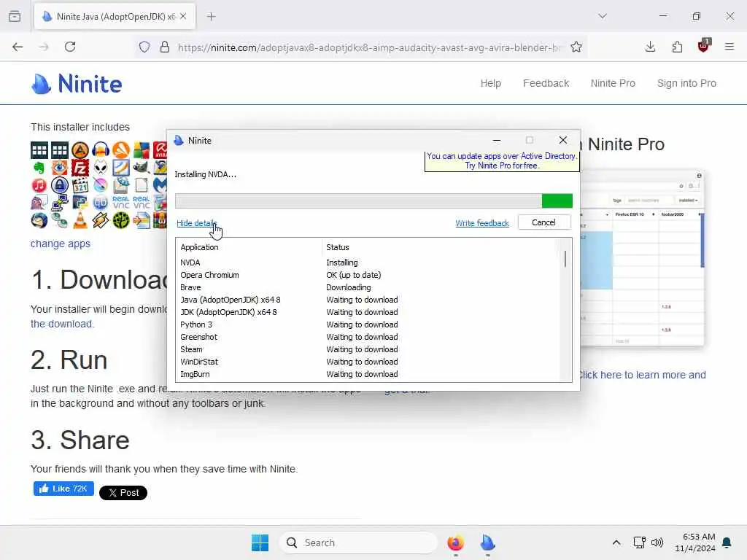Open the Windows Start menu

260,542
